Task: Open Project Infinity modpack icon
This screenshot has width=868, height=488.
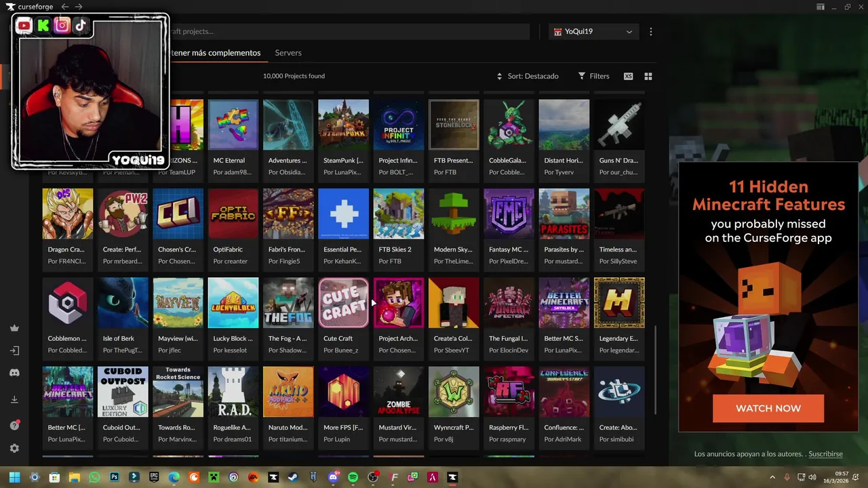Action: [x=399, y=125]
